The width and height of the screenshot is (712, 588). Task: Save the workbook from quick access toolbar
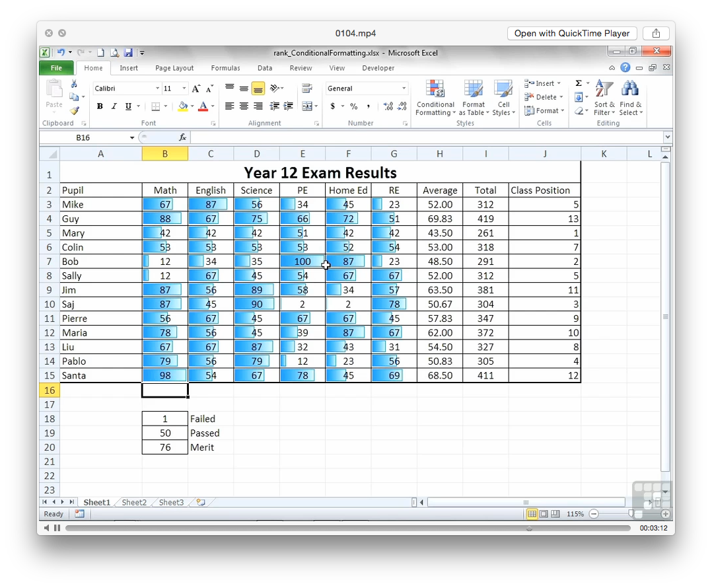pyautogui.click(x=128, y=53)
